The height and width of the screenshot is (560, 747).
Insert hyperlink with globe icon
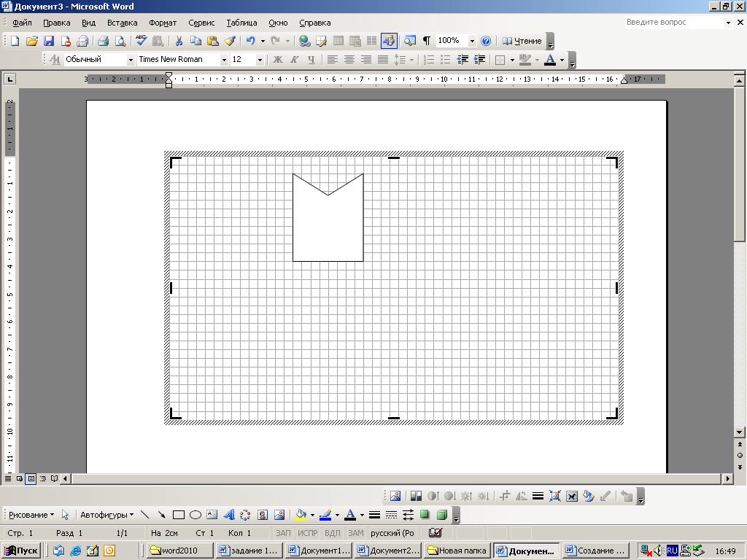click(x=304, y=41)
